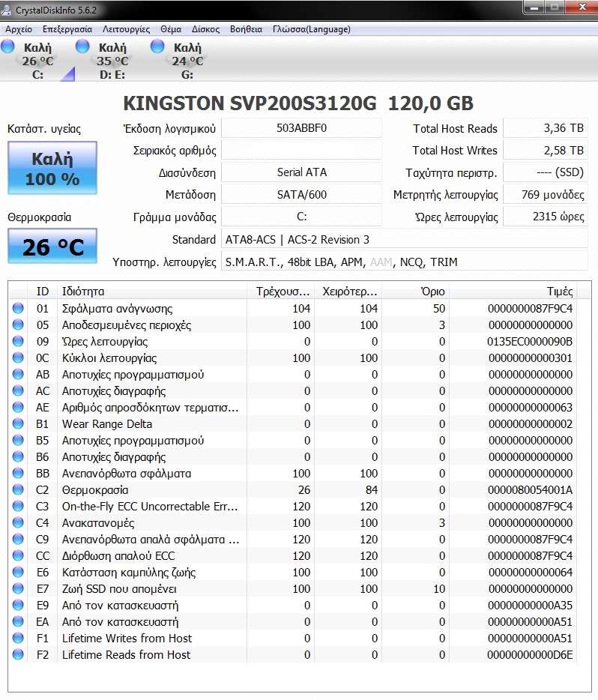Click the firmware field 503ABBF0
The height and width of the screenshot is (700, 598).
[302, 128]
